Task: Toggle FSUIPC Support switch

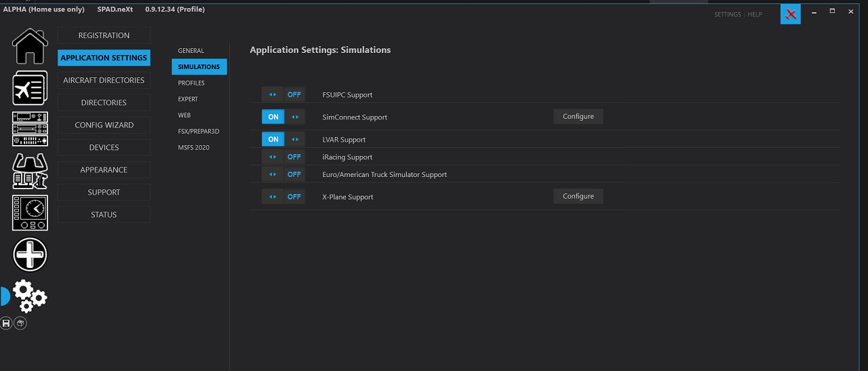Action: (283, 95)
